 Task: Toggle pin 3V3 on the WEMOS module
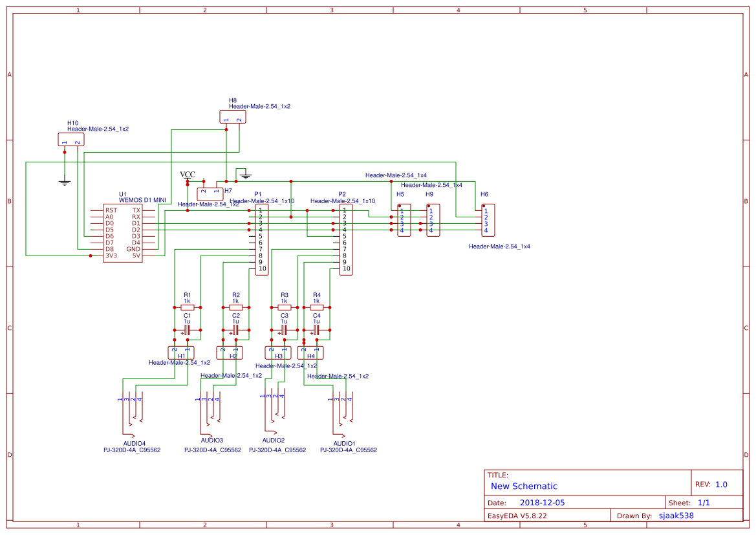coord(111,256)
